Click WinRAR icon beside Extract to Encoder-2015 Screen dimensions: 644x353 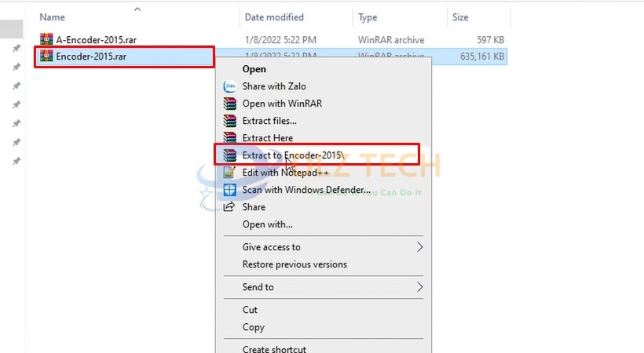click(x=229, y=155)
